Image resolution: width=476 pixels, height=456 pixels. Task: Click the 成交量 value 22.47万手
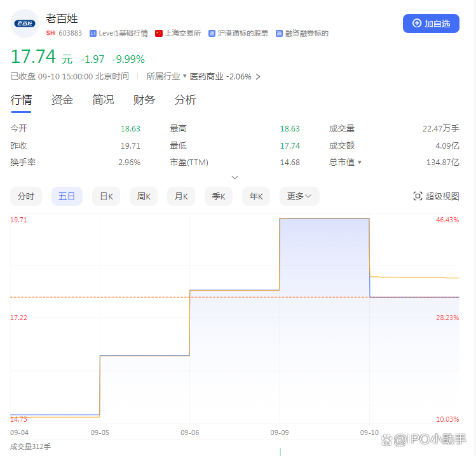click(x=441, y=129)
